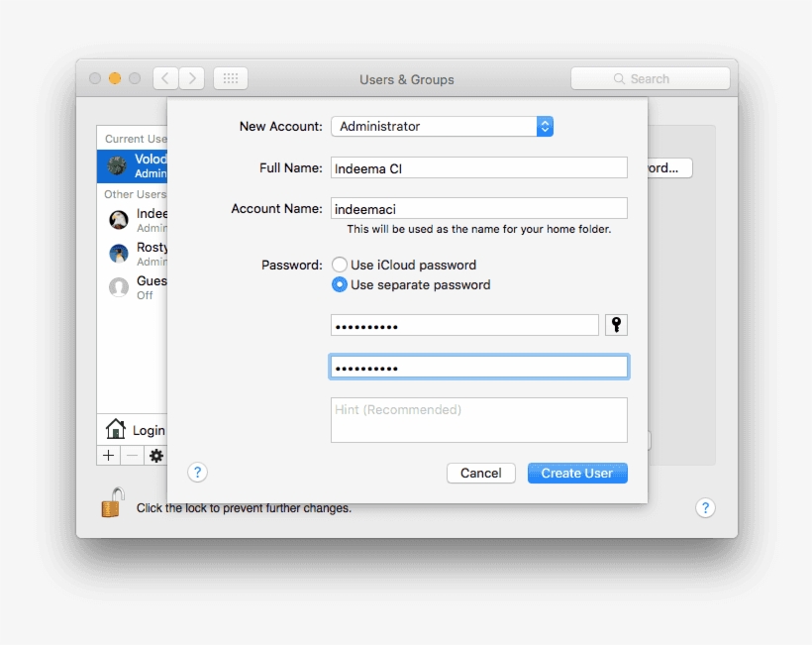
Task: Select the Indee user eagle avatar
Action: [119, 220]
